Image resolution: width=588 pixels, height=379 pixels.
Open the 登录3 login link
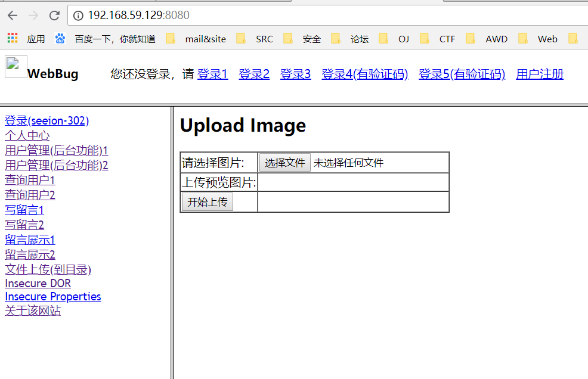coord(296,74)
